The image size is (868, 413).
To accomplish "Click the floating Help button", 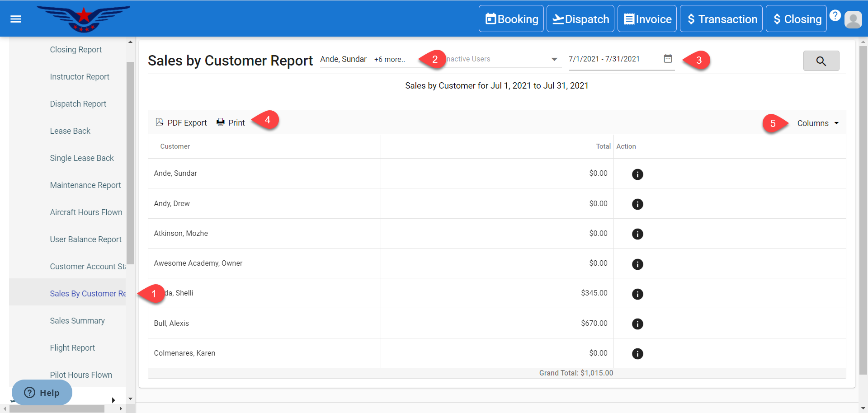I will 42,393.
